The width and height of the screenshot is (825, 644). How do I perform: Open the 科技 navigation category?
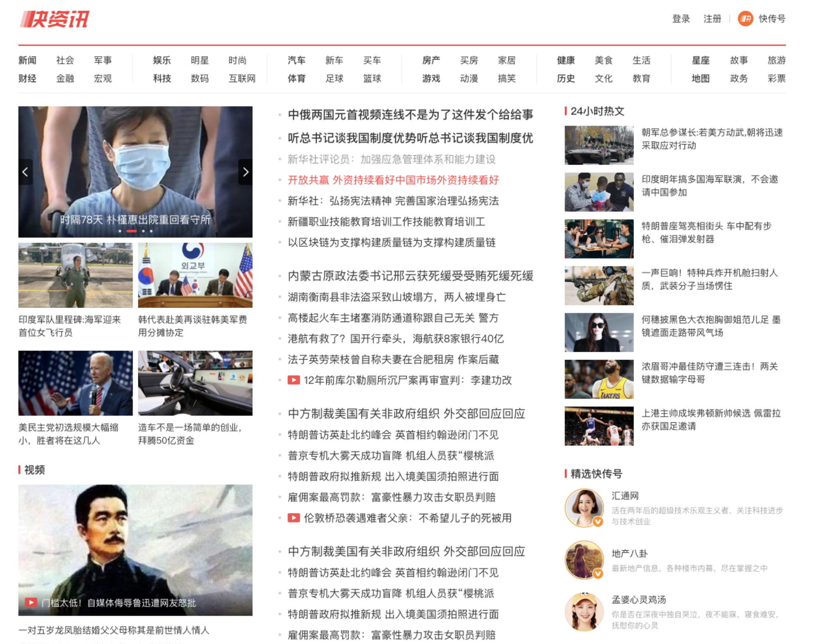[x=162, y=78]
